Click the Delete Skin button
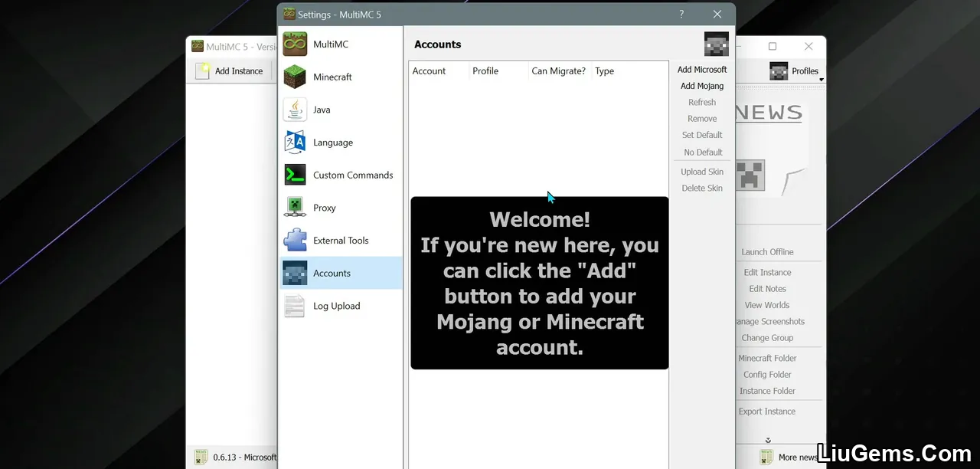980x469 pixels. (702, 189)
